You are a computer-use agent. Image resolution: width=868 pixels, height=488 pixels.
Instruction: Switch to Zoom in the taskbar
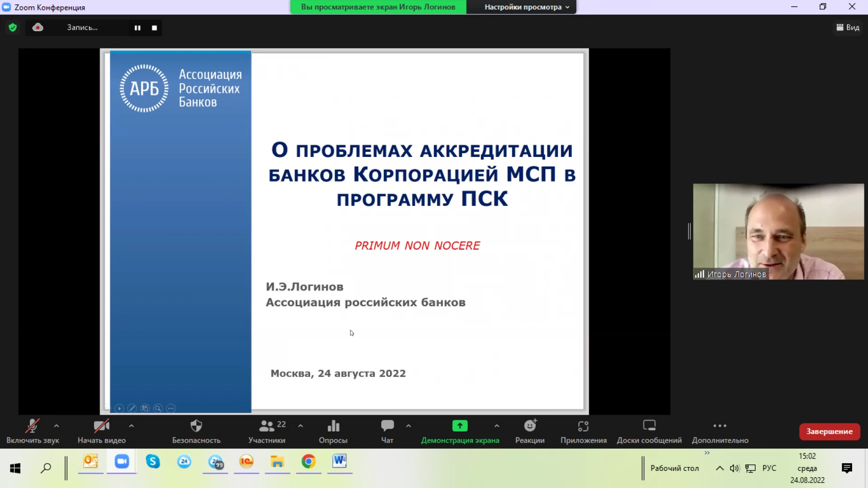(122, 462)
